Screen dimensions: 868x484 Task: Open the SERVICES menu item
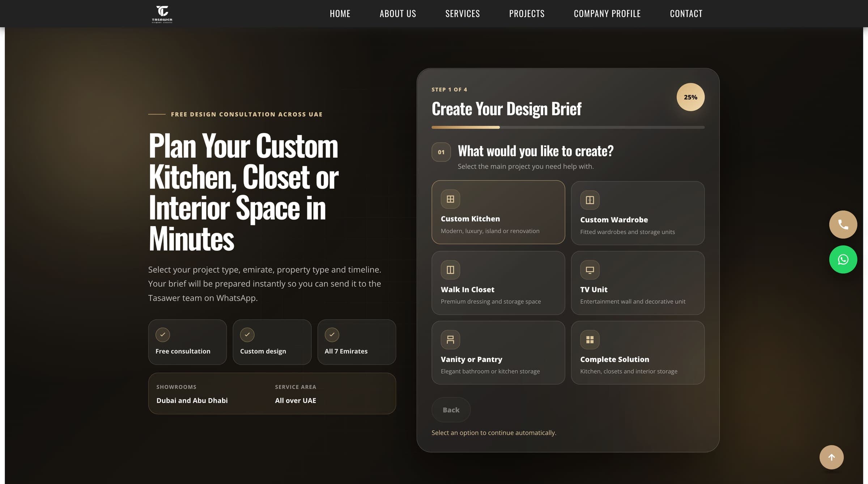coord(463,14)
